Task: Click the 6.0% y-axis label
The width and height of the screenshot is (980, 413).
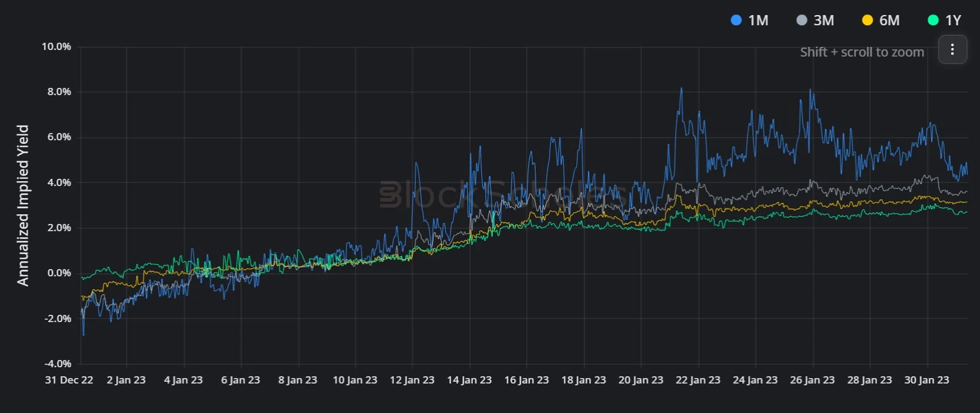Action: 59,137
